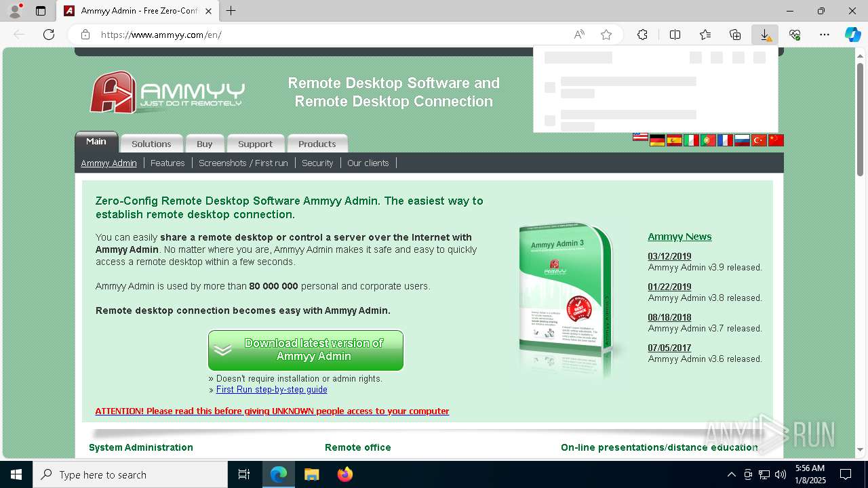Launch Firefox from taskbar
868x488 pixels.
pyautogui.click(x=345, y=474)
